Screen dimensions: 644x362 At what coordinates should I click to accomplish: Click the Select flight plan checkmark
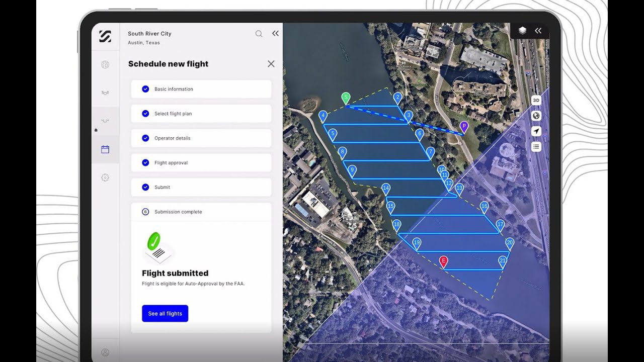tap(145, 114)
